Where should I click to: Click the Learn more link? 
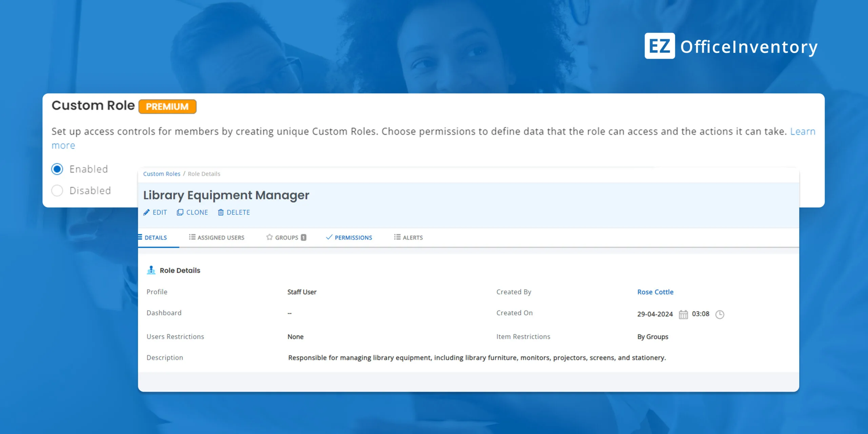tap(802, 131)
